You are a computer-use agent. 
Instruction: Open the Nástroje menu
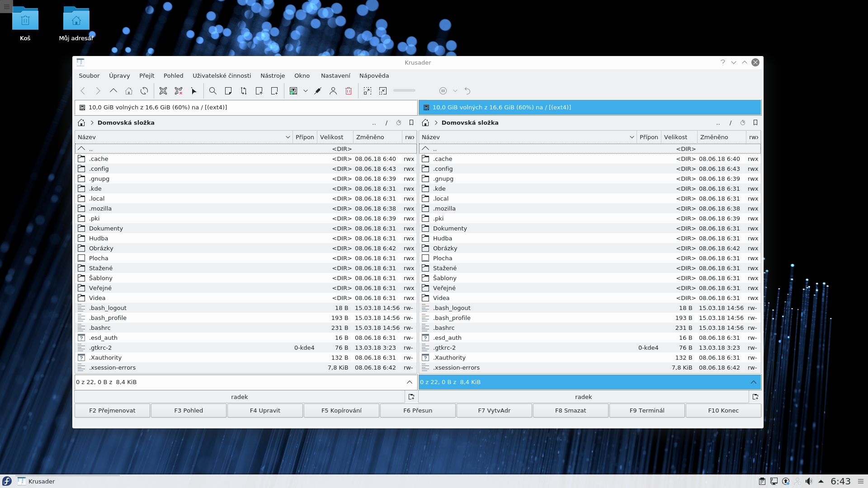pos(272,75)
